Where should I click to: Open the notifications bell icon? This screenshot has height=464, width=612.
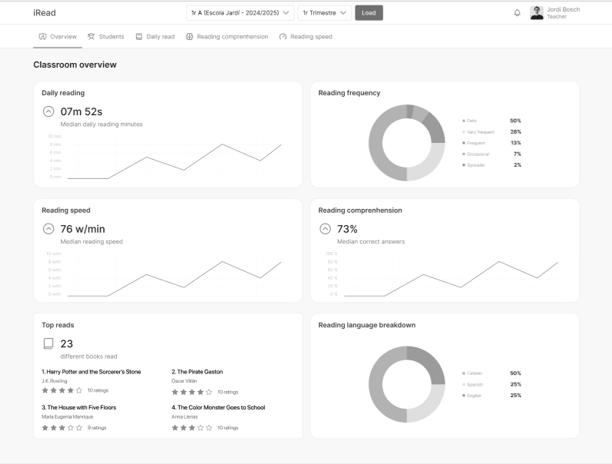[517, 13]
